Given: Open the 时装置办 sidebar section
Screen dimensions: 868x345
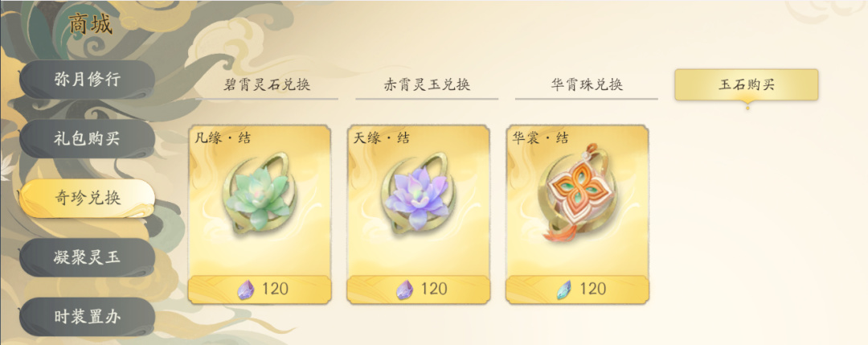Looking at the screenshot, I should (x=87, y=317).
